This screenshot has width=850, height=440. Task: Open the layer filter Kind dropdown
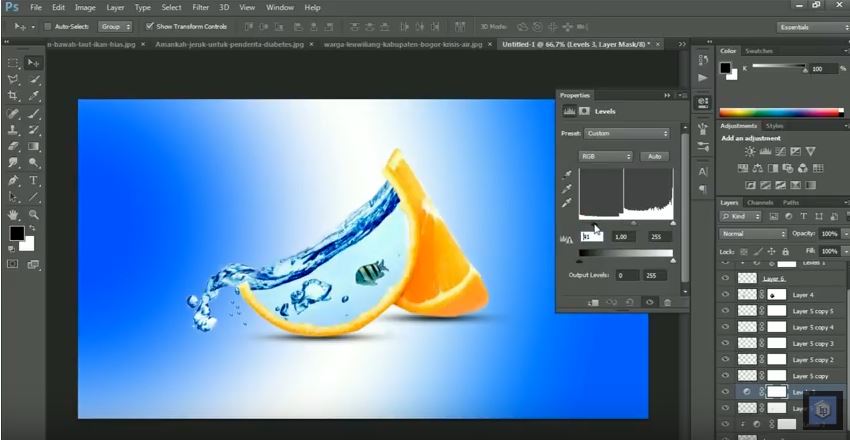[740, 216]
